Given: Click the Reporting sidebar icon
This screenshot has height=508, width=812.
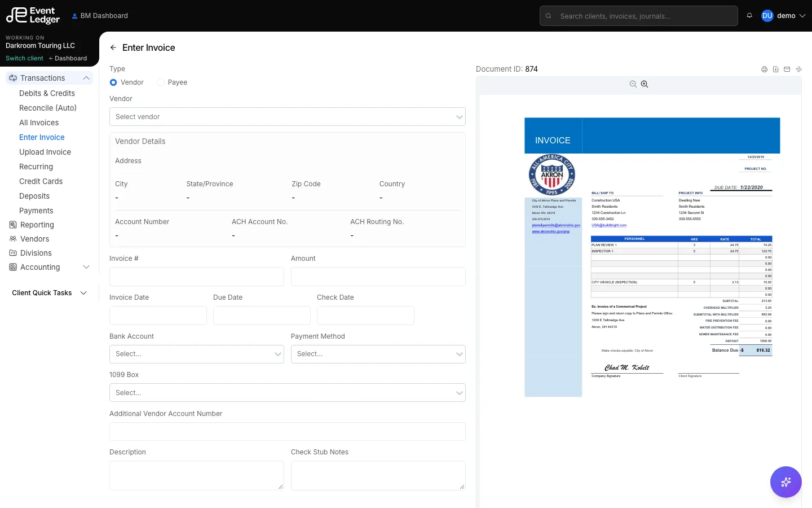Looking at the screenshot, I should (x=13, y=225).
